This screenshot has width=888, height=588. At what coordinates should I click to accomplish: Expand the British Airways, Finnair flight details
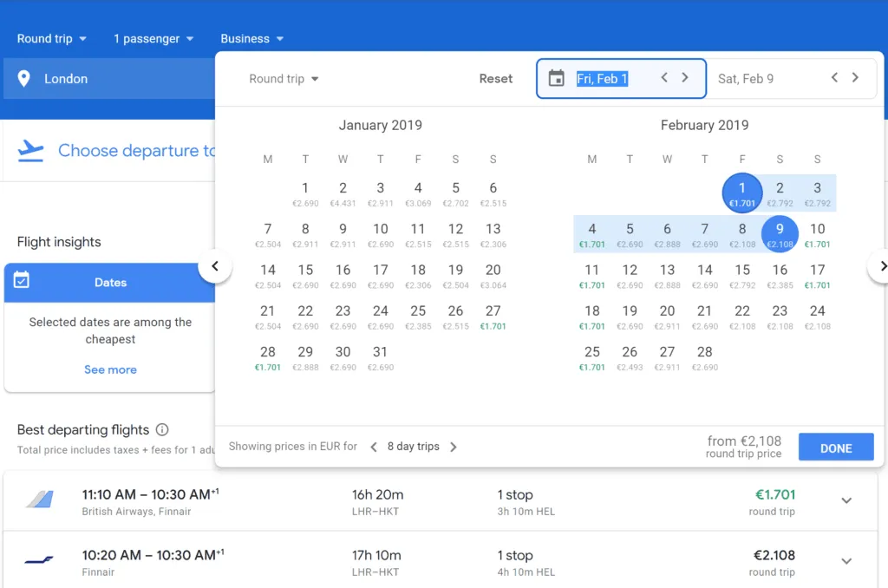(846, 500)
